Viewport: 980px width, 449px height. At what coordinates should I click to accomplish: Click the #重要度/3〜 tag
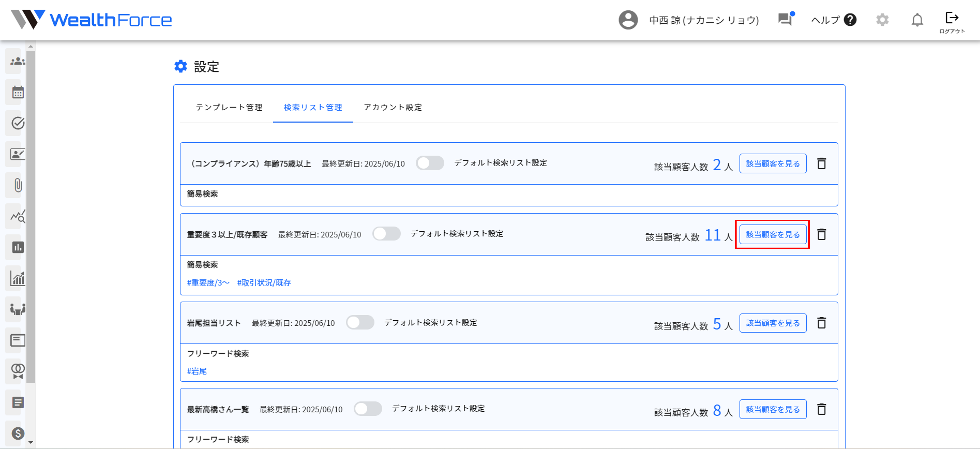pyautogui.click(x=208, y=283)
